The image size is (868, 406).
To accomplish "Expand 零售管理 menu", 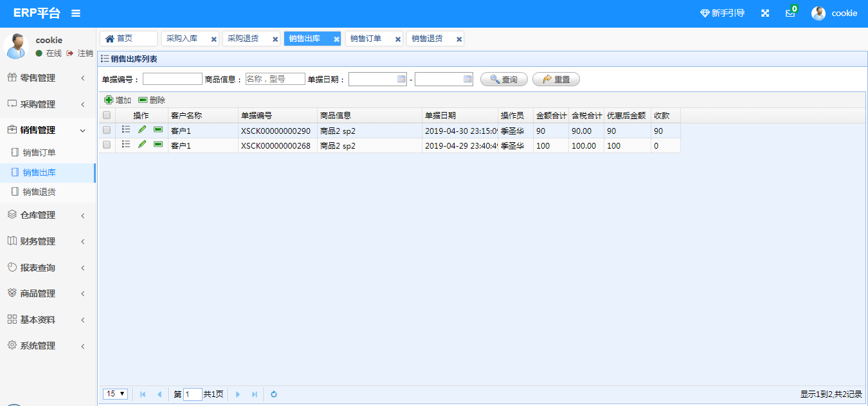I will [x=48, y=78].
